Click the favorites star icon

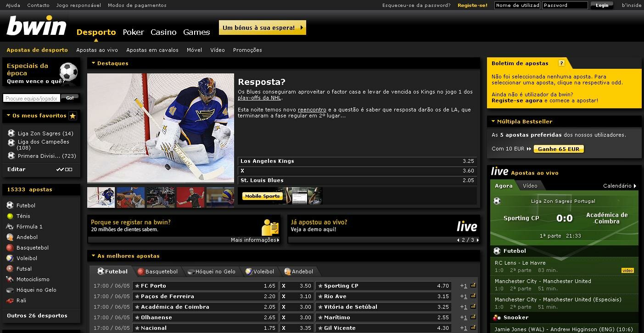tap(73, 116)
